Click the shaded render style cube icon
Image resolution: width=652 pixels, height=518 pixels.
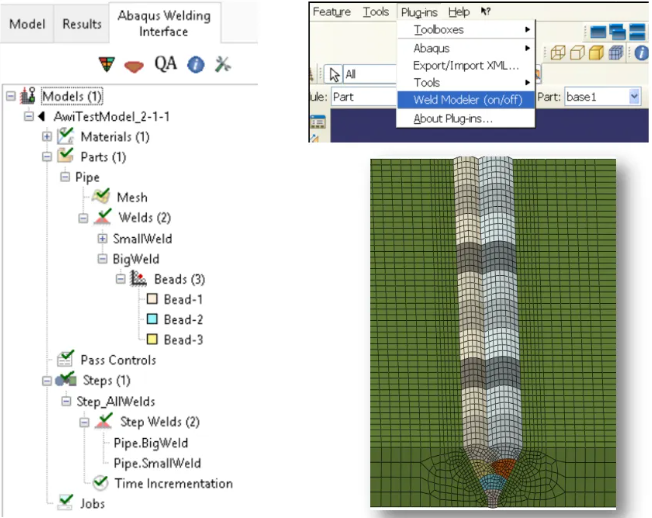(596, 53)
